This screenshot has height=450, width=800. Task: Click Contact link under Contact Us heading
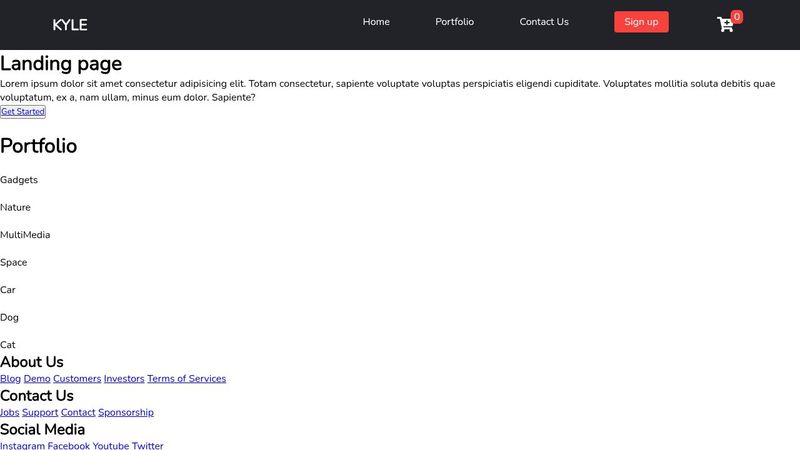pos(78,412)
